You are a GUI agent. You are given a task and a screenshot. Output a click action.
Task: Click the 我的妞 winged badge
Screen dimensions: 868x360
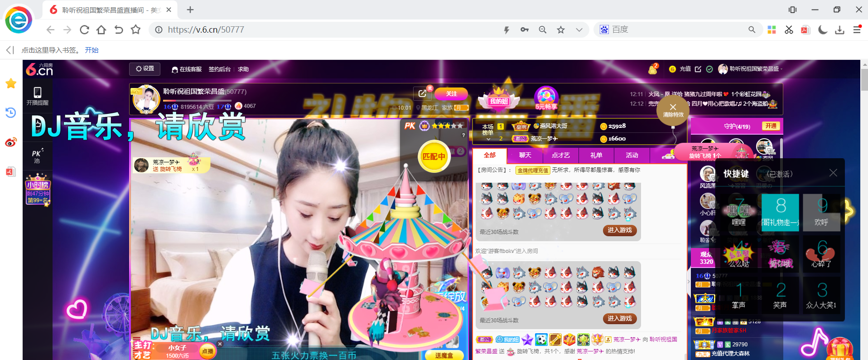click(x=499, y=98)
